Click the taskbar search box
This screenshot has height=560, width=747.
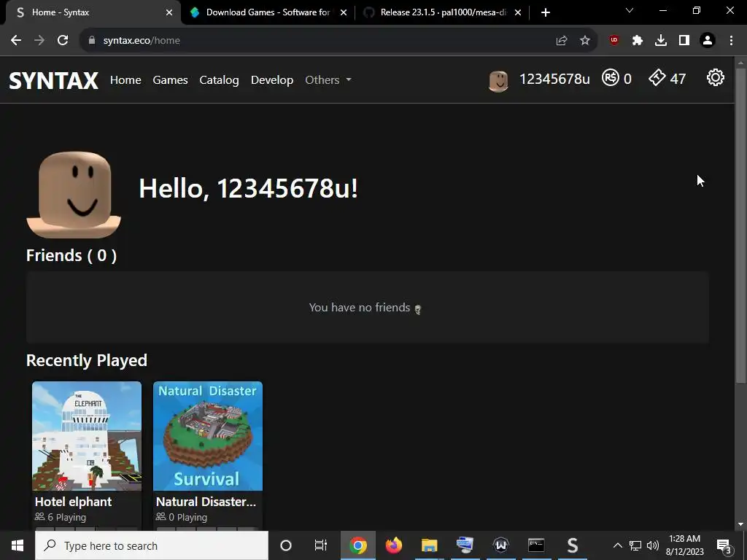click(152, 545)
